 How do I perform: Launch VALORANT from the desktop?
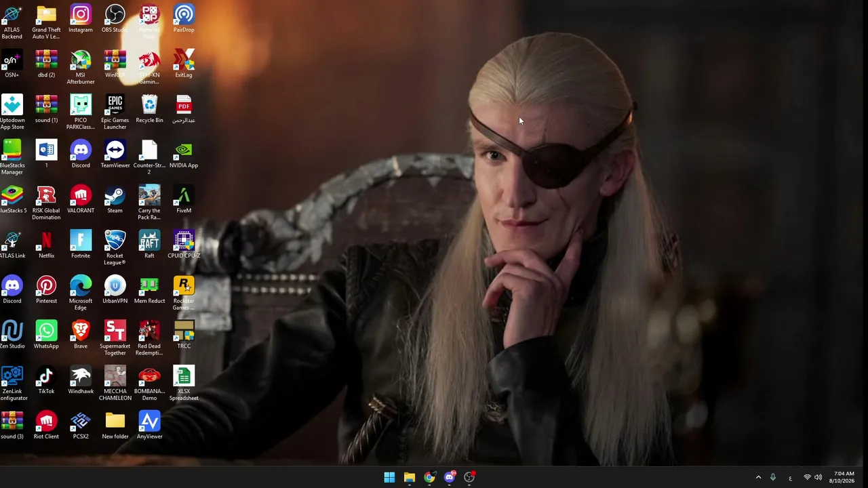[81, 200]
